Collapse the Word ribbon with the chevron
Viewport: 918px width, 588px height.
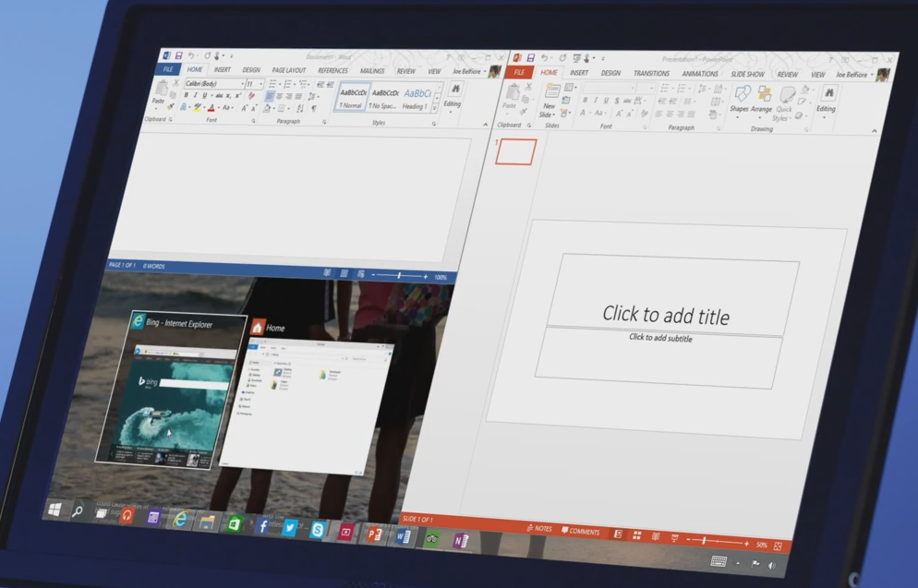pyautogui.click(x=486, y=125)
